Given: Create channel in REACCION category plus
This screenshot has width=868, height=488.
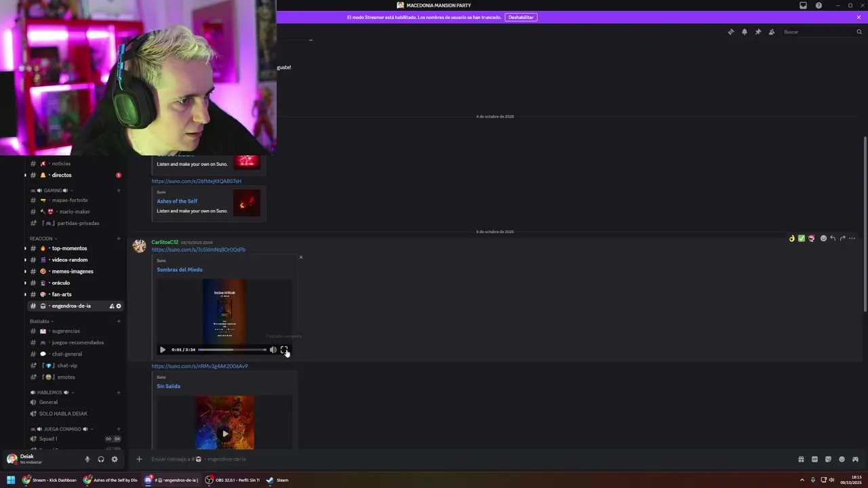Looking at the screenshot, I should (119, 239).
